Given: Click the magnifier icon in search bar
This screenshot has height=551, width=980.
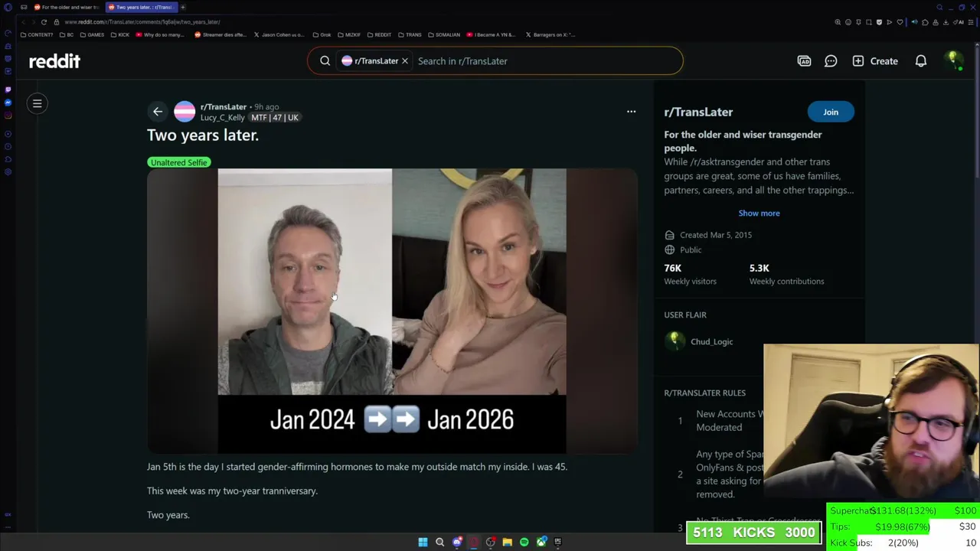Looking at the screenshot, I should [x=325, y=61].
